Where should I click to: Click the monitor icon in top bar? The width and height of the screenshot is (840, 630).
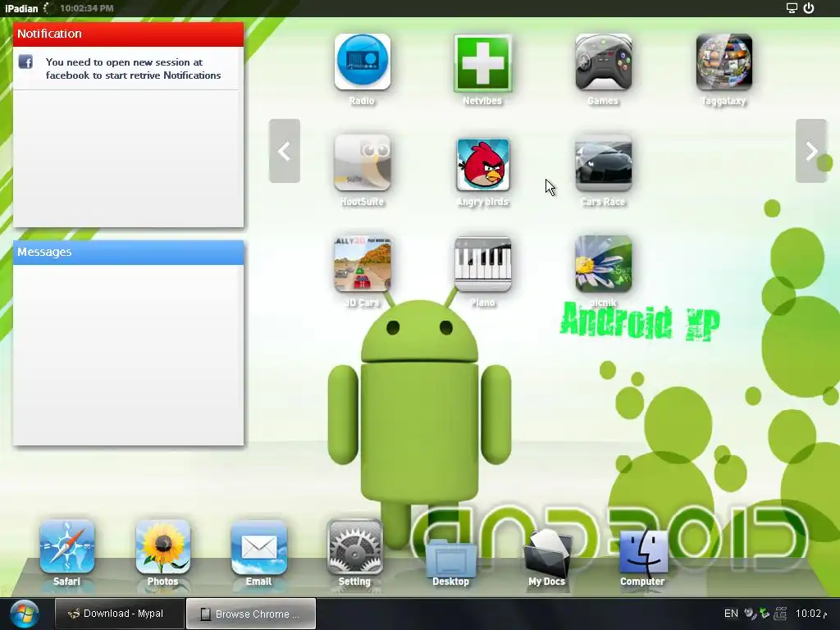point(792,8)
